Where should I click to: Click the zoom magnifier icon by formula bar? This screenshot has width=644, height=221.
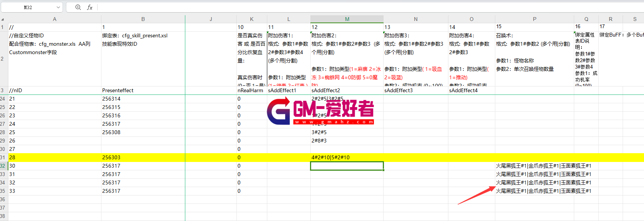pos(78,7)
